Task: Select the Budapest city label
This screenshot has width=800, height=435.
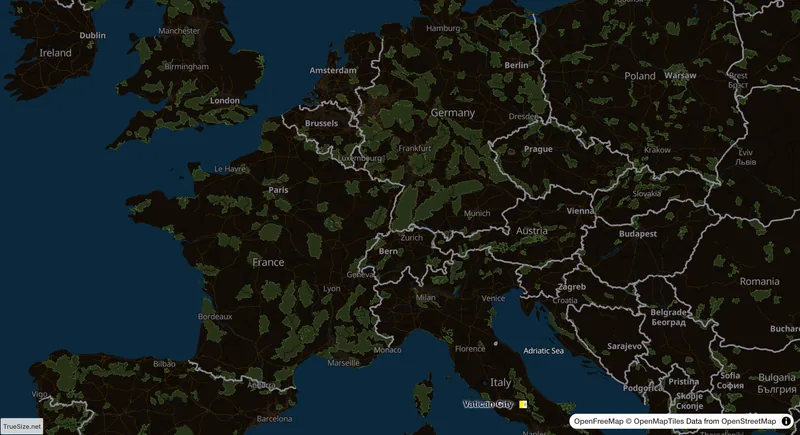Action: (638, 234)
